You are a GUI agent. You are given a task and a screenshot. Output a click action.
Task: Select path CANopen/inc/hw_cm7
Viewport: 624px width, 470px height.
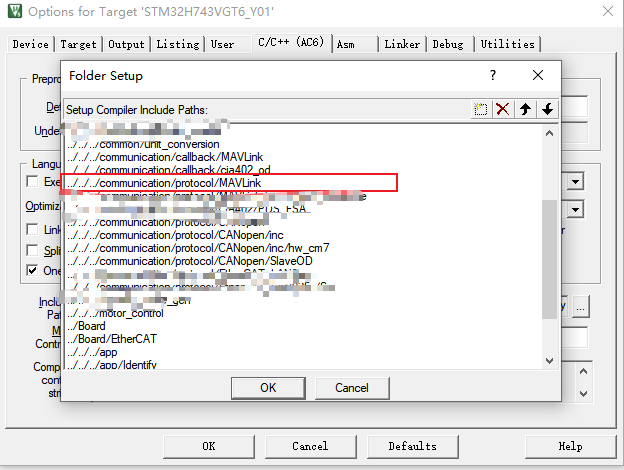pyautogui.click(x=198, y=248)
